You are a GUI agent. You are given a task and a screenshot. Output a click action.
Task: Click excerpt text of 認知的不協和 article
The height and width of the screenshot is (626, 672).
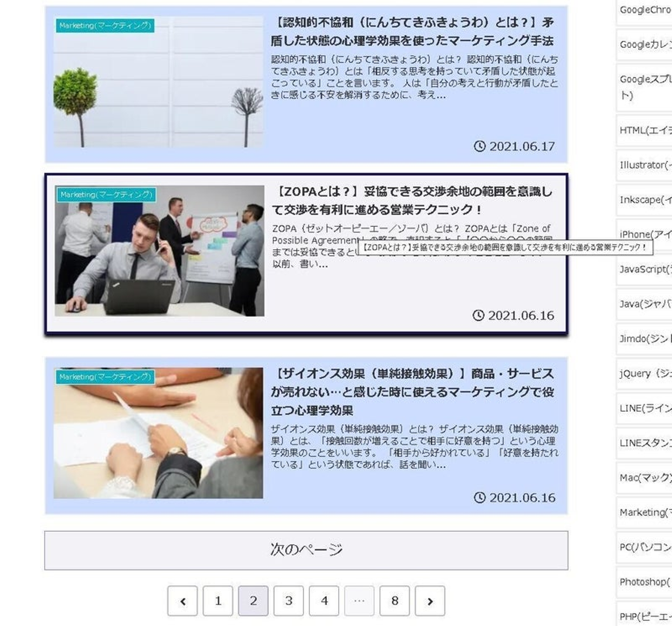click(x=414, y=77)
